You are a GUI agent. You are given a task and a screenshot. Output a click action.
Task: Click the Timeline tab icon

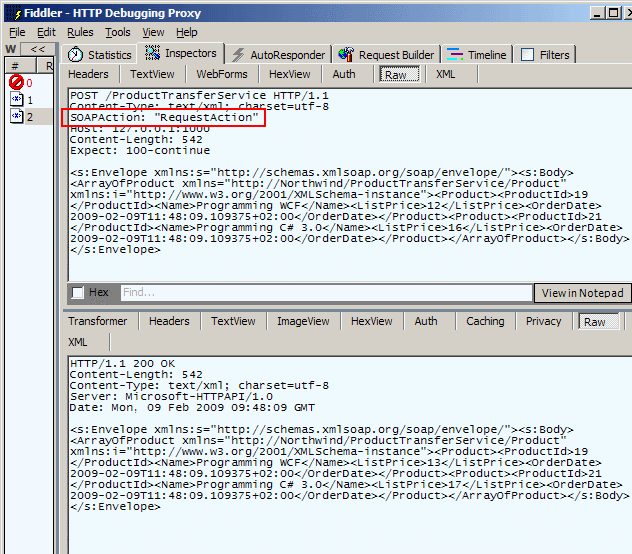[x=455, y=55]
